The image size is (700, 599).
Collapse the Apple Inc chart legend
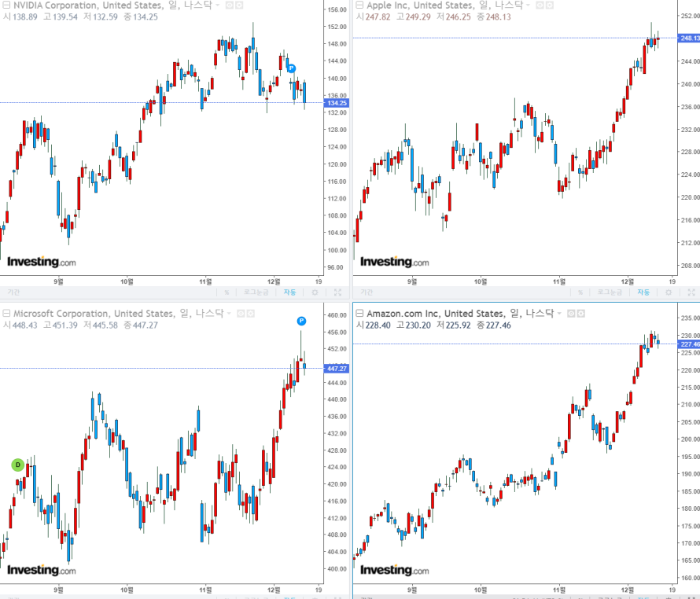[359, 6]
